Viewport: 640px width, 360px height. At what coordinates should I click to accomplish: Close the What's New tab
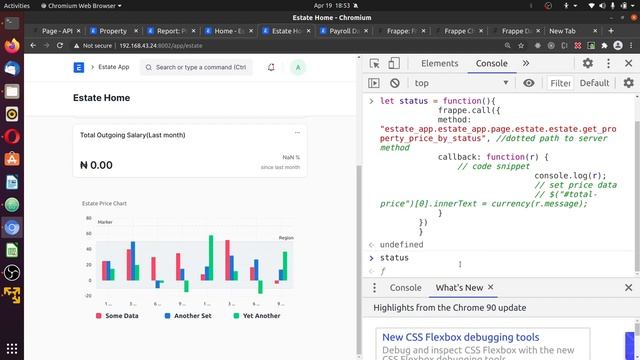(x=491, y=287)
